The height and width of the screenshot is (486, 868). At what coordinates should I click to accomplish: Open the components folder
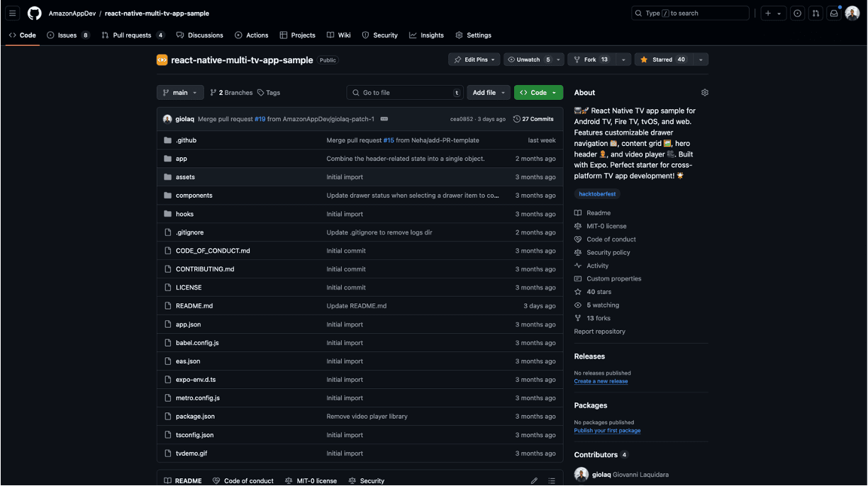tap(194, 196)
